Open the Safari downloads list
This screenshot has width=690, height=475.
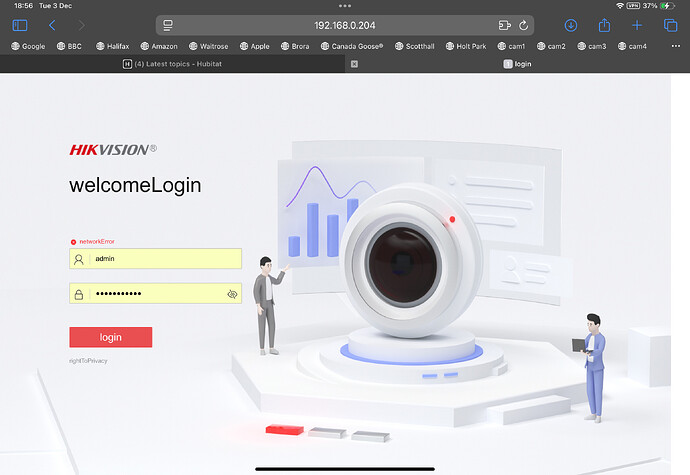tap(571, 25)
